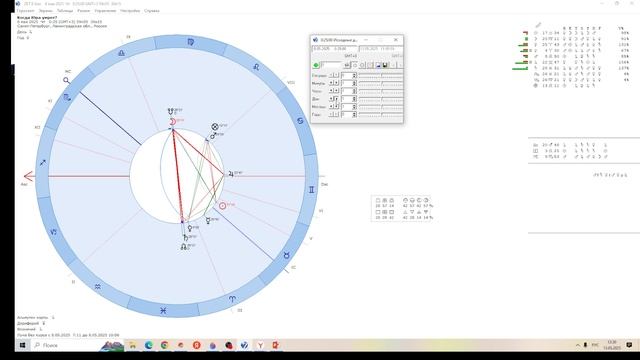Image resolution: width=640 pixels, height=360 pixels.
Task: Click the Scorpio sign on the zodiac ring
Action: click(x=68, y=97)
